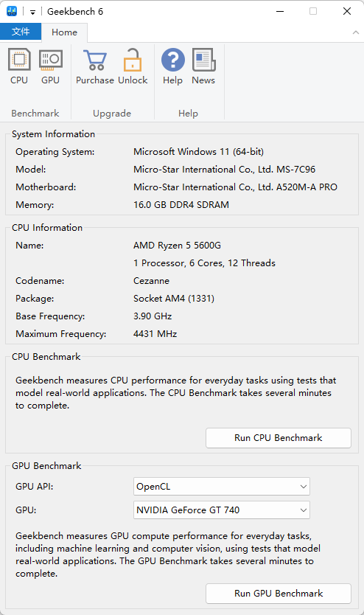Click '1 Processor, 6 Cores, 12 Threads'
364x615 pixels.
point(204,263)
